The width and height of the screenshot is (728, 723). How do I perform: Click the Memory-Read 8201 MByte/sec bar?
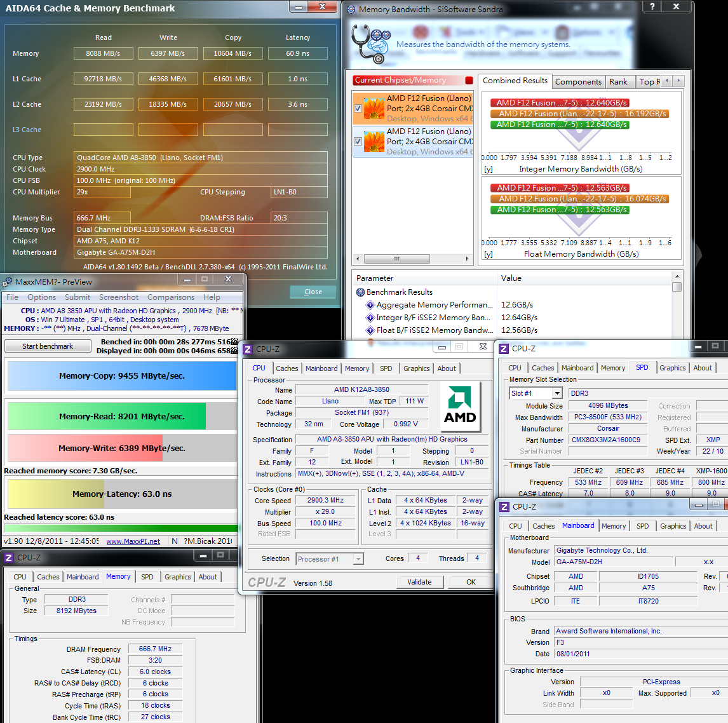click(122, 417)
